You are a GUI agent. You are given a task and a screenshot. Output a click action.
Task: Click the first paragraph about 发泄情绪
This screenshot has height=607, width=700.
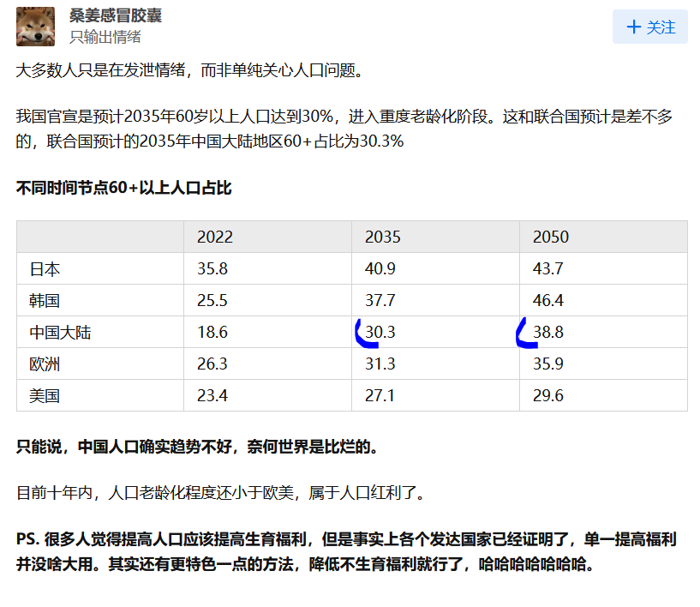(190, 70)
